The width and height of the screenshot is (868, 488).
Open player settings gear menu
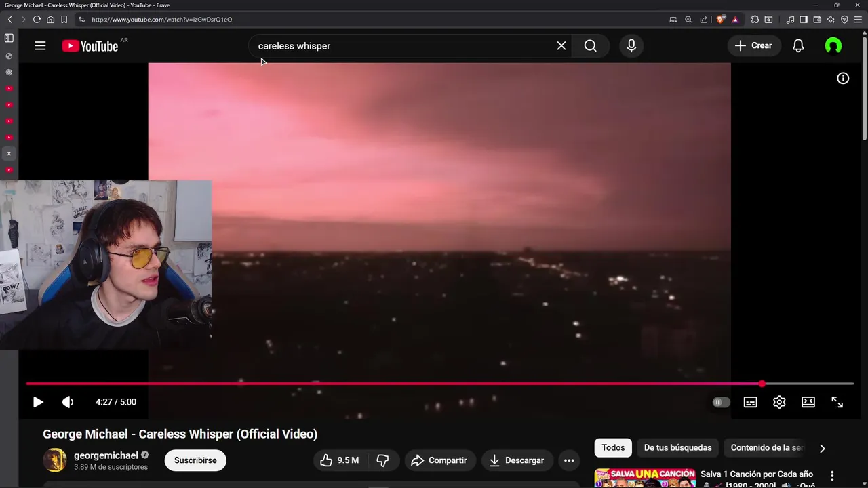point(779,402)
